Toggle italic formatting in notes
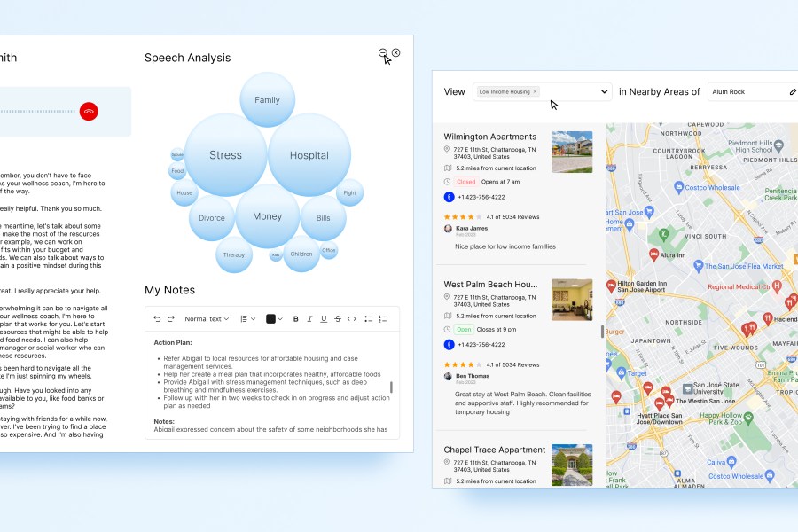The height and width of the screenshot is (532, 798). point(309,319)
